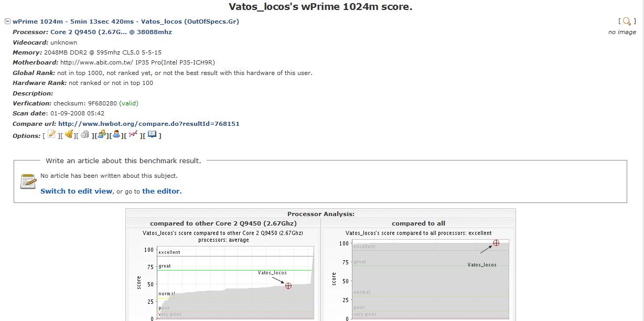Click the Hardware Rank 'not ranked or not in top 100' text

pyautogui.click(x=111, y=83)
